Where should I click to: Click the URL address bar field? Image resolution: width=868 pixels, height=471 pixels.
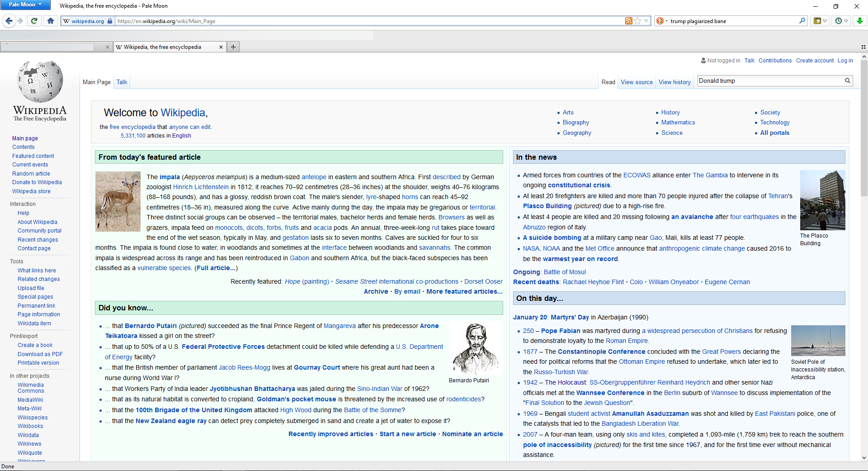point(369,21)
